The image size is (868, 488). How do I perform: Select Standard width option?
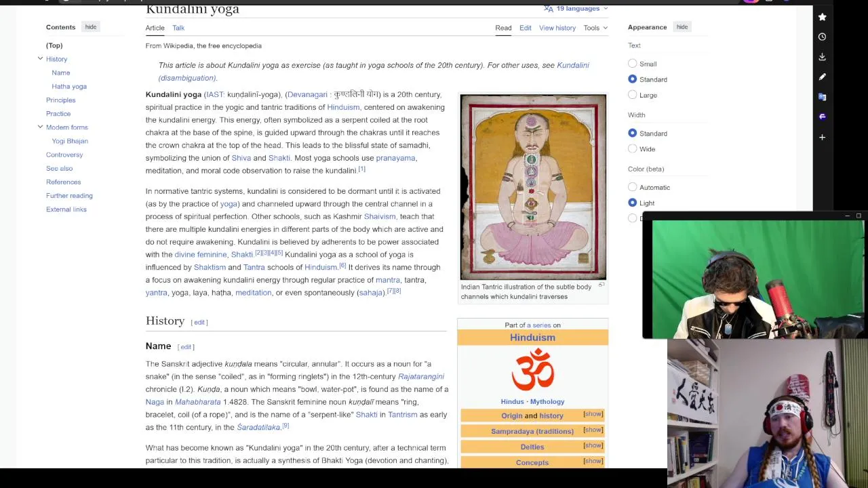(x=632, y=134)
